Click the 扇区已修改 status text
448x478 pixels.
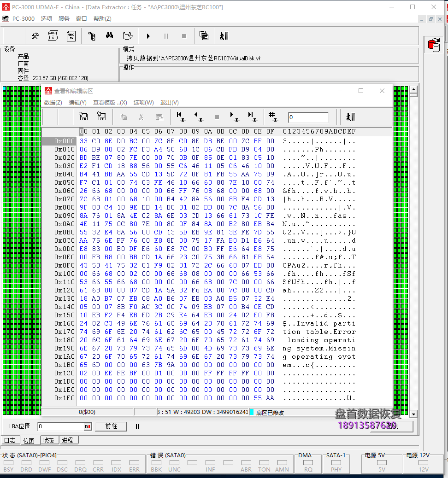[x=270, y=413]
